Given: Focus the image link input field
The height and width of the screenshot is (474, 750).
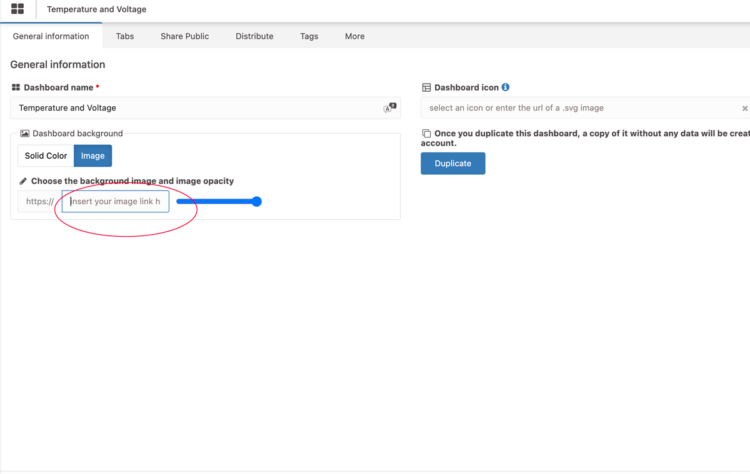Looking at the screenshot, I should [115, 202].
